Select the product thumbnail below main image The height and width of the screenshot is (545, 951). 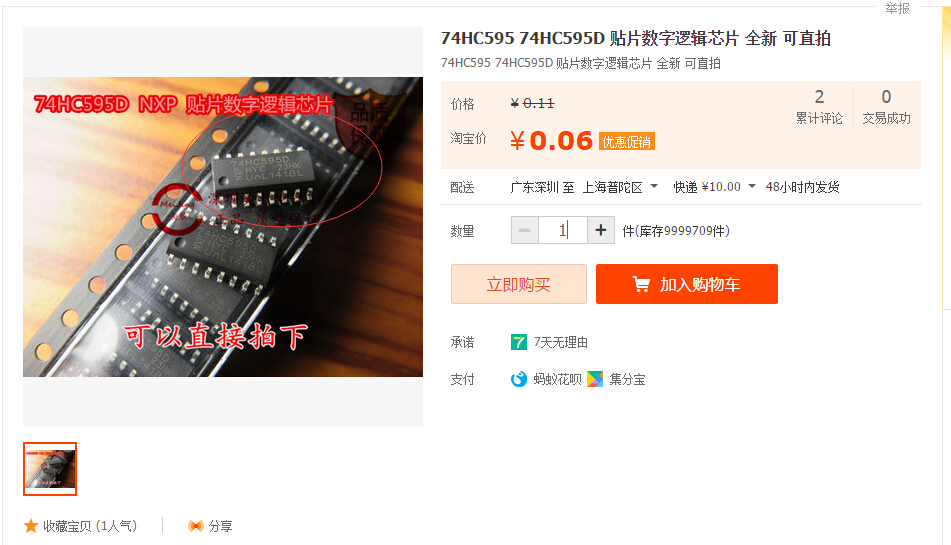tap(50, 469)
